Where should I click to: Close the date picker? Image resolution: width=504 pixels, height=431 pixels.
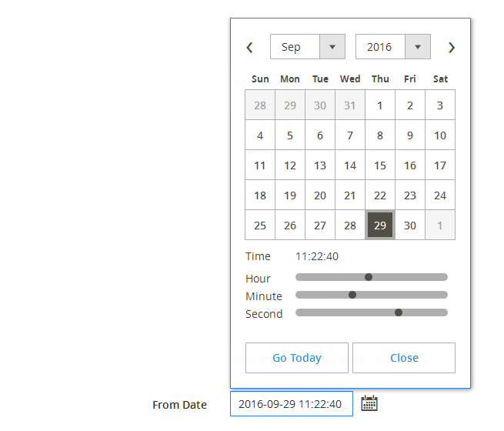[x=404, y=358]
